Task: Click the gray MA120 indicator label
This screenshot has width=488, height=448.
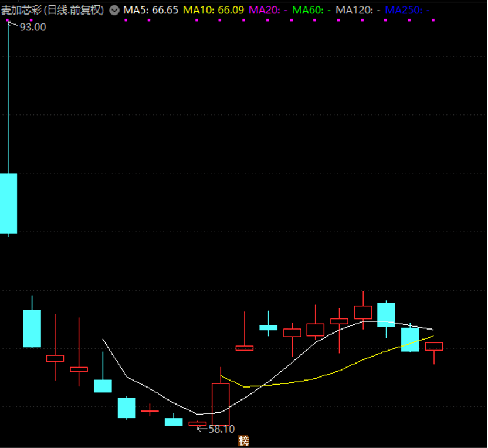Action: coord(358,11)
